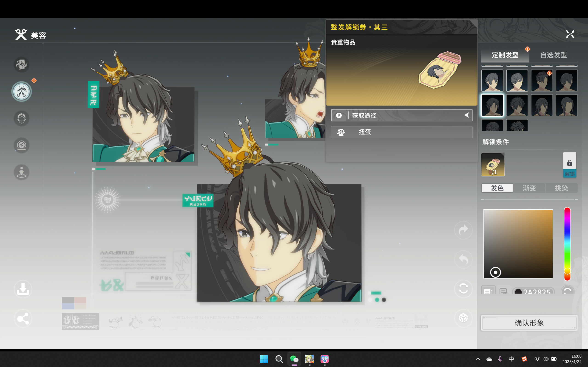
Task: Click inside the saturation brightness color square
Action: point(518,244)
